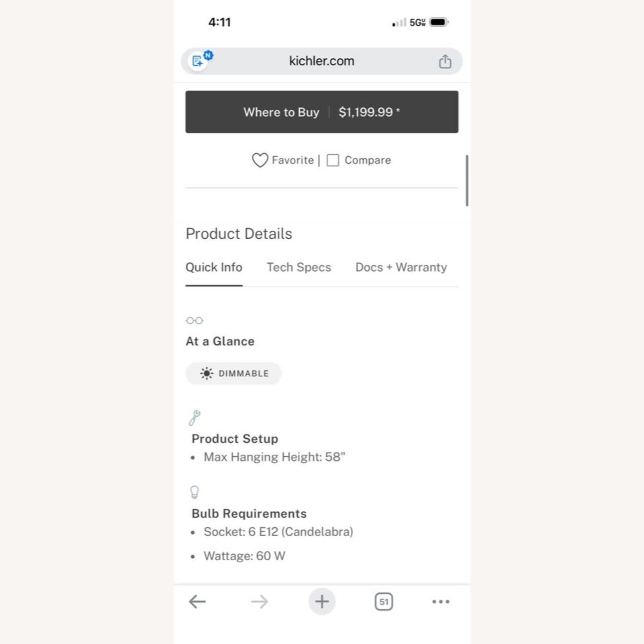Click the page scrollbar indicator
The image size is (644, 644).
click(x=467, y=180)
